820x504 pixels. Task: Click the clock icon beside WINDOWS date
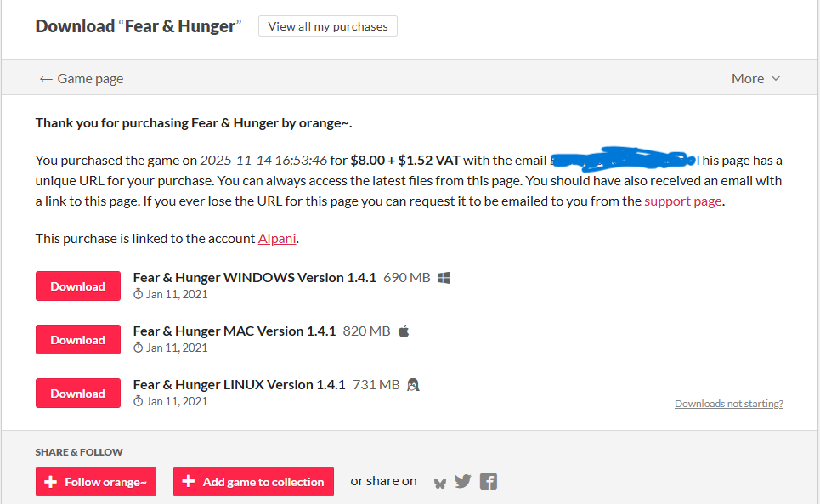click(138, 294)
